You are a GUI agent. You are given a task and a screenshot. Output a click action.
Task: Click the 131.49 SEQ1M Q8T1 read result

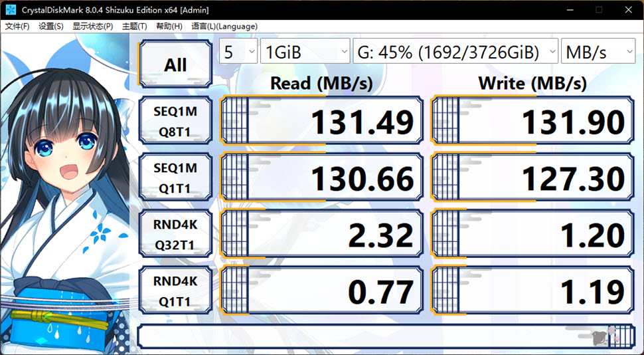click(322, 121)
